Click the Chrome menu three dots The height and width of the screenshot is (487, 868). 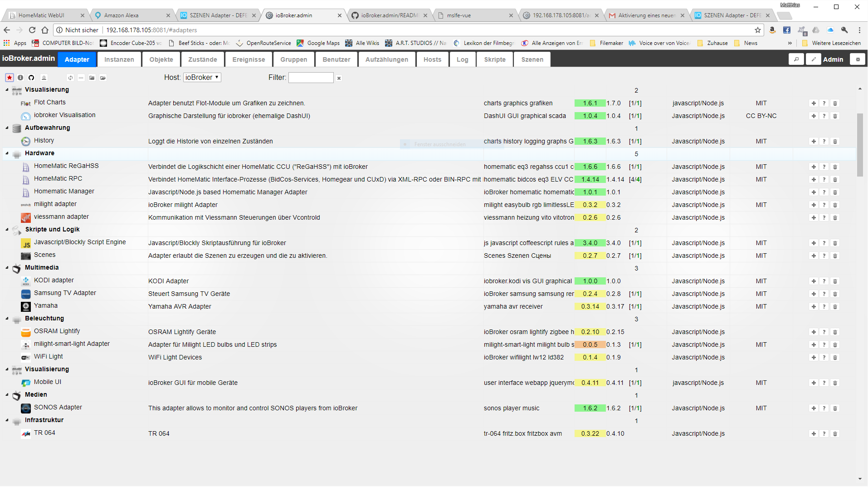pos(859,30)
